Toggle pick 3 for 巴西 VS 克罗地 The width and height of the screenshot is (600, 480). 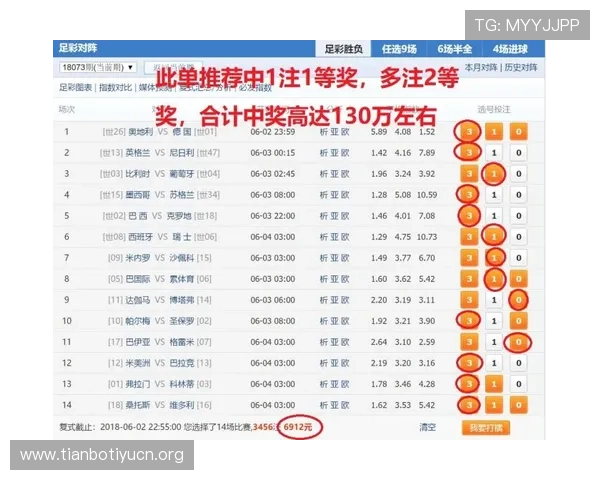tap(469, 216)
